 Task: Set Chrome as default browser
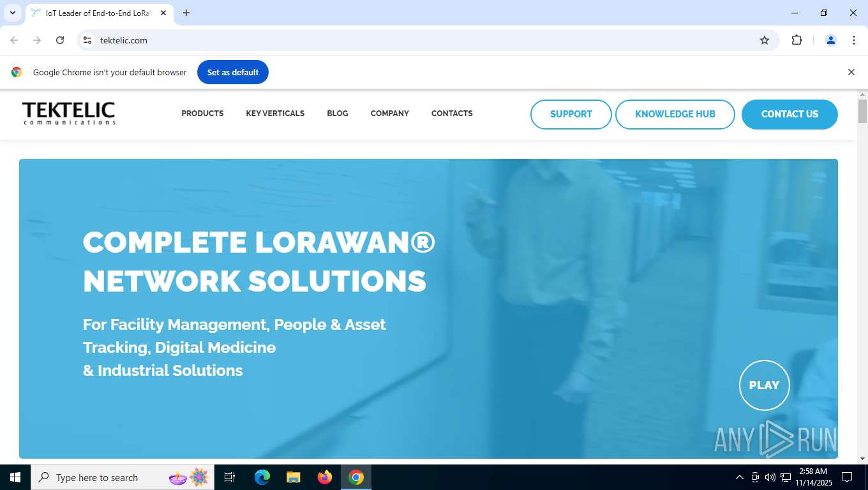click(233, 72)
